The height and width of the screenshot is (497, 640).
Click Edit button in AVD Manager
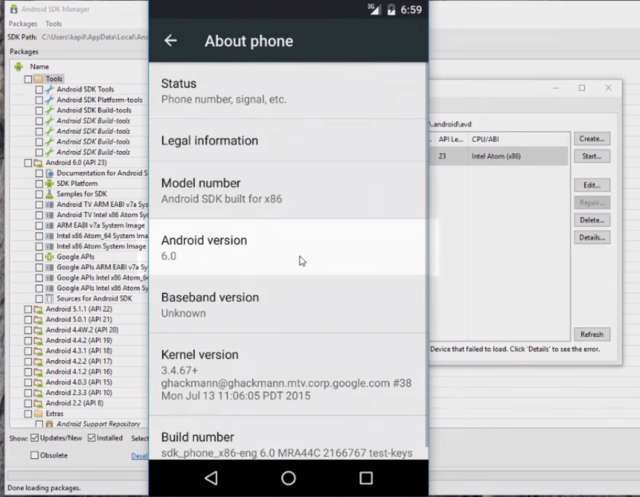[592, 185]
